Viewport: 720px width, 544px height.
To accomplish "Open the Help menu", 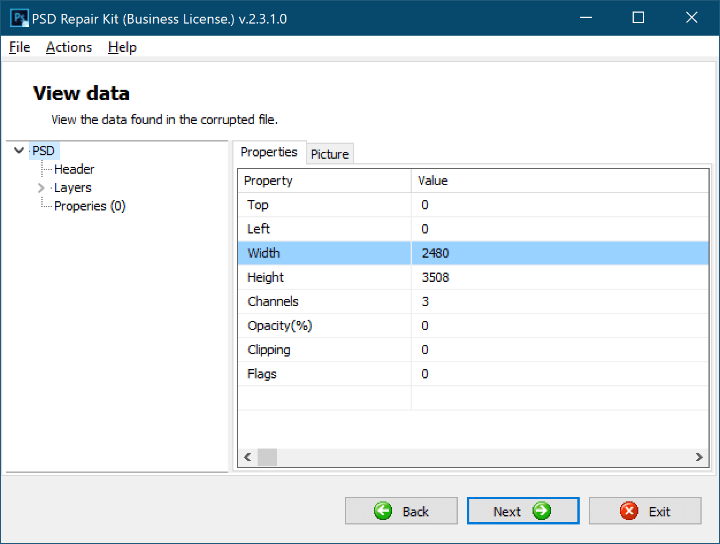I will (122, 47).
